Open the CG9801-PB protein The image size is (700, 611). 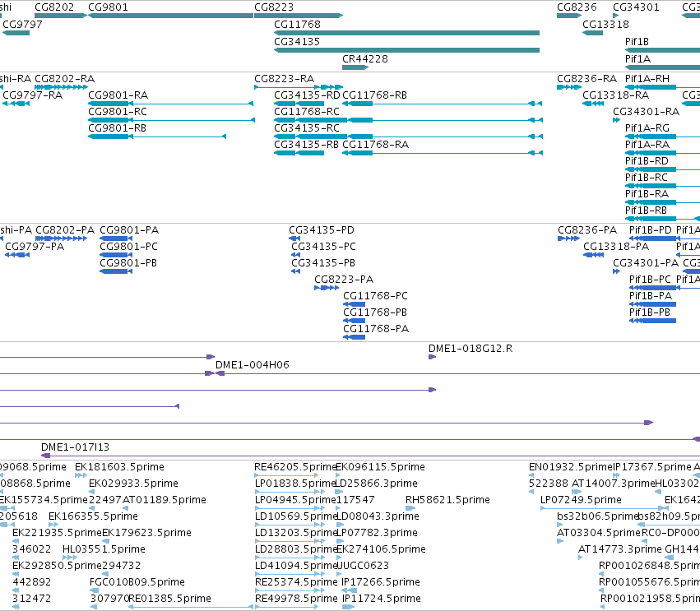click(x=116, y=271)
